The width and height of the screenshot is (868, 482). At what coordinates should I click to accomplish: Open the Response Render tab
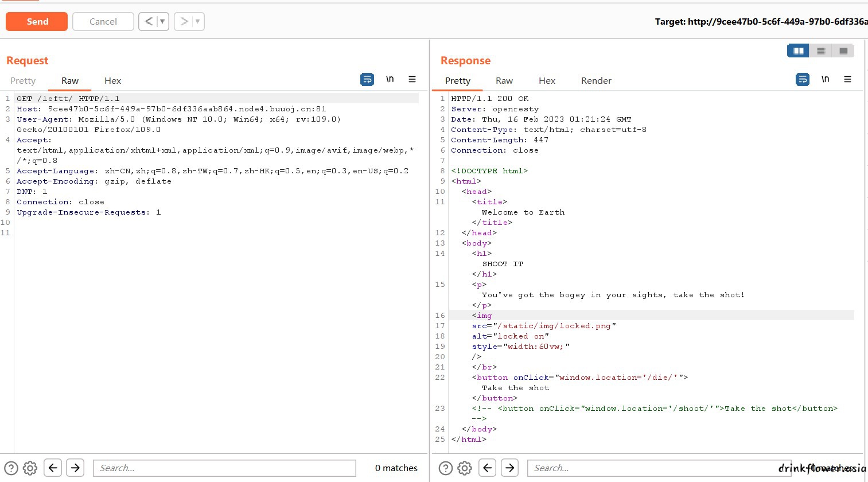point(596,81)
